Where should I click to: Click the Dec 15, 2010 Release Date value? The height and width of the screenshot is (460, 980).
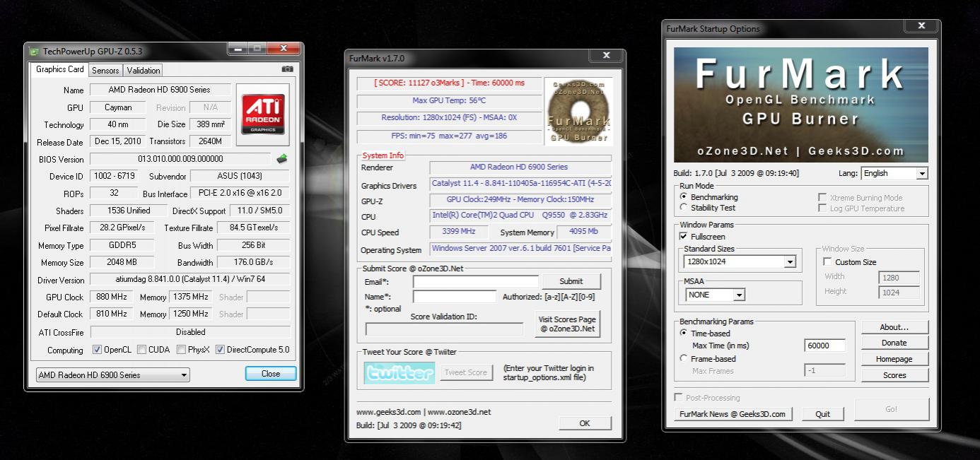click(118, 142)
